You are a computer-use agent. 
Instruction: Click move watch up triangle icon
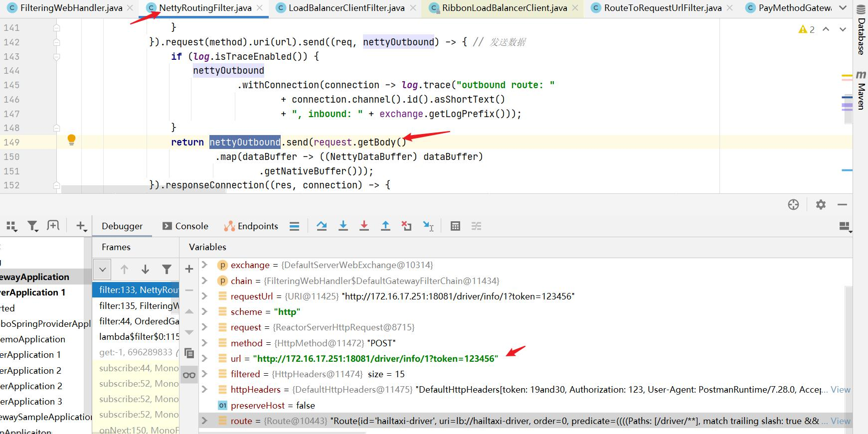(x=189, y=311)
